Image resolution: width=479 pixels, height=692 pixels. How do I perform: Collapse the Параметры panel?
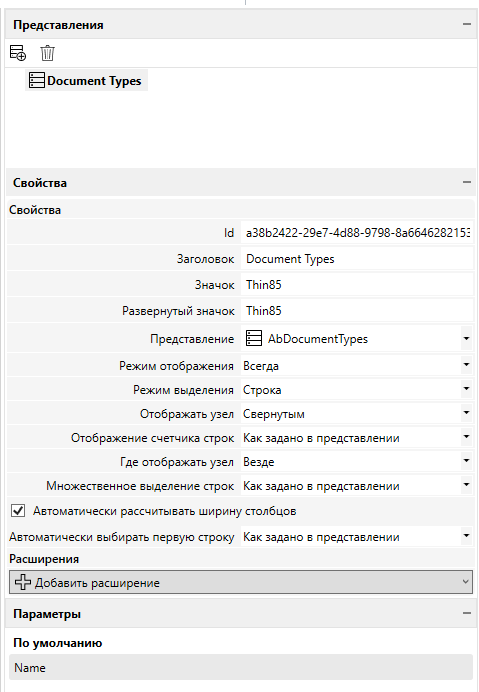467,613
